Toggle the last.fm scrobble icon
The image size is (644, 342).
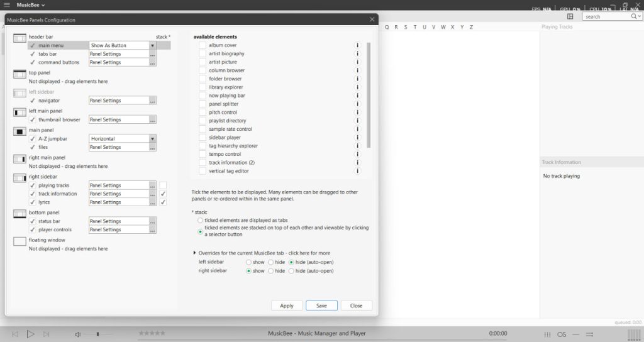[x=562, y=334]
